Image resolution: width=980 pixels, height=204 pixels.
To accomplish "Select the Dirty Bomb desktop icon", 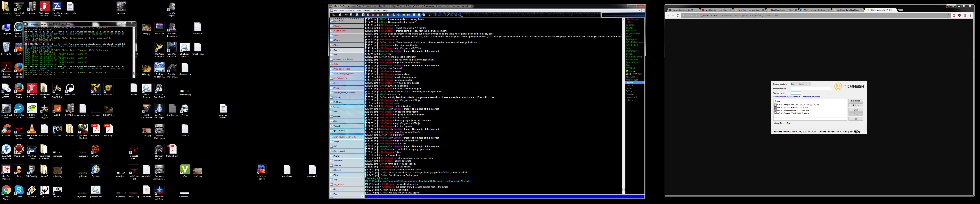I will pyautogui.click(x=95, y=90).
